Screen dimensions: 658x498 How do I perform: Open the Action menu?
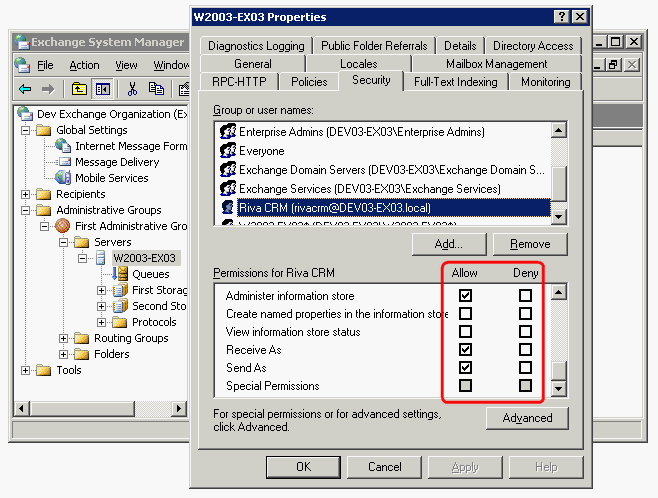point(84,65)
